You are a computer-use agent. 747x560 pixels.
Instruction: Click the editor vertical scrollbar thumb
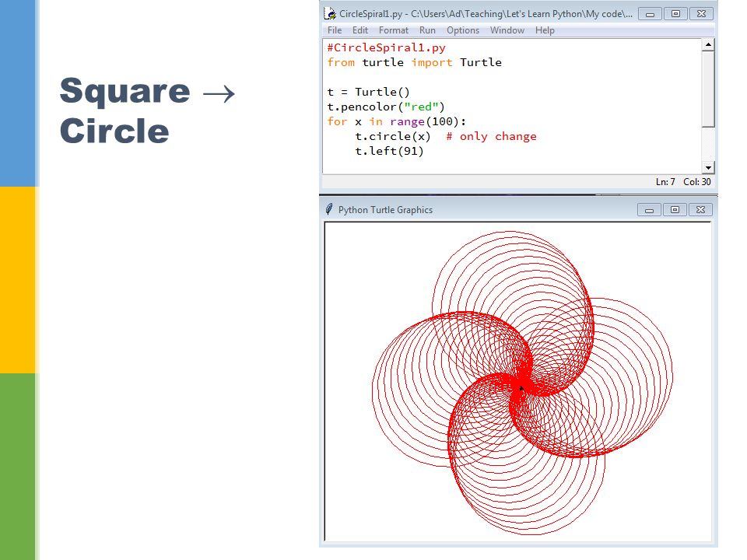tap(708, 89)
